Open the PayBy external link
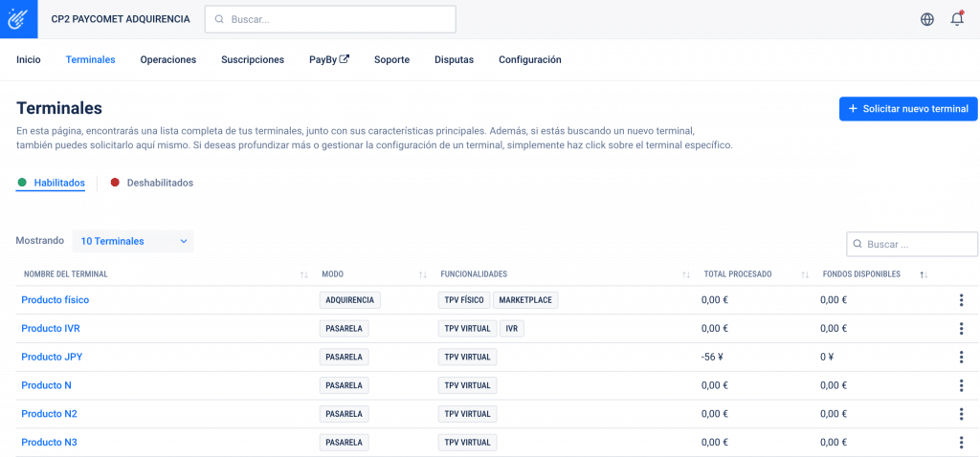The image size is (980, 457). click(329, 60)
